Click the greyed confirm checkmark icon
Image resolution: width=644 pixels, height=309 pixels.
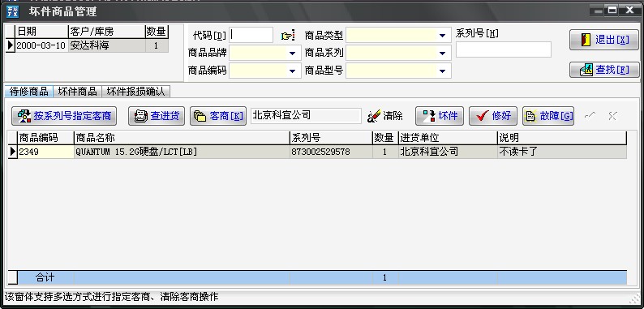tap(590, 116)
